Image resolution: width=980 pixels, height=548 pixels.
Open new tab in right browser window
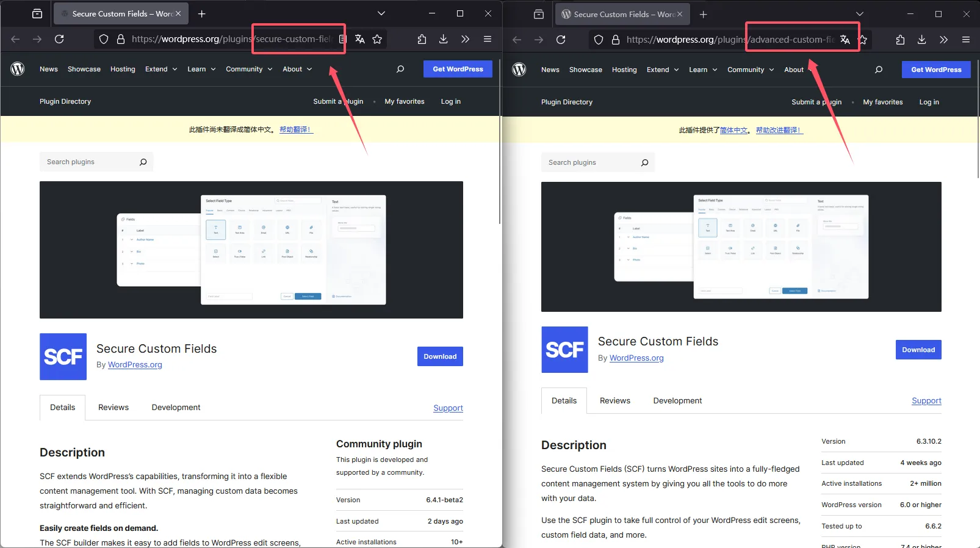point(704,14)
